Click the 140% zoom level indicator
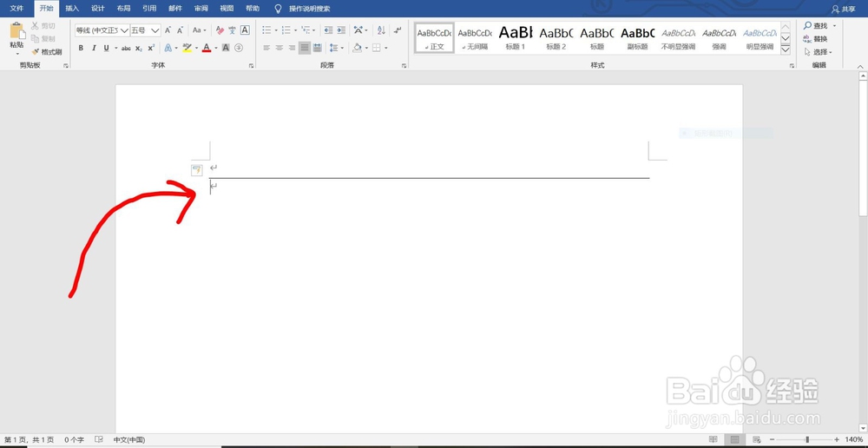 852,439
